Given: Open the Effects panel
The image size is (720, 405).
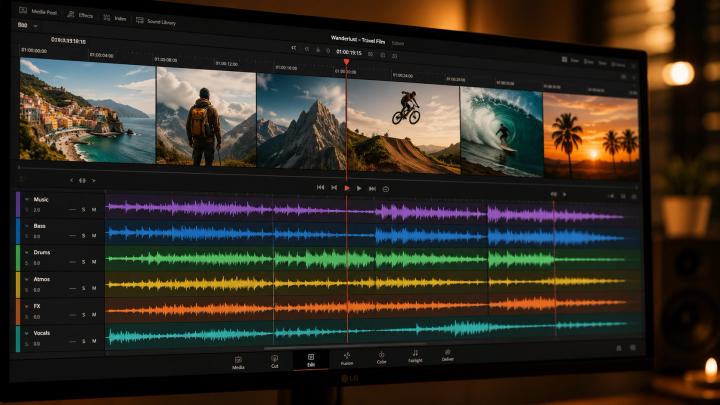Looking at the screenshot, I should (x=80, y=15).
